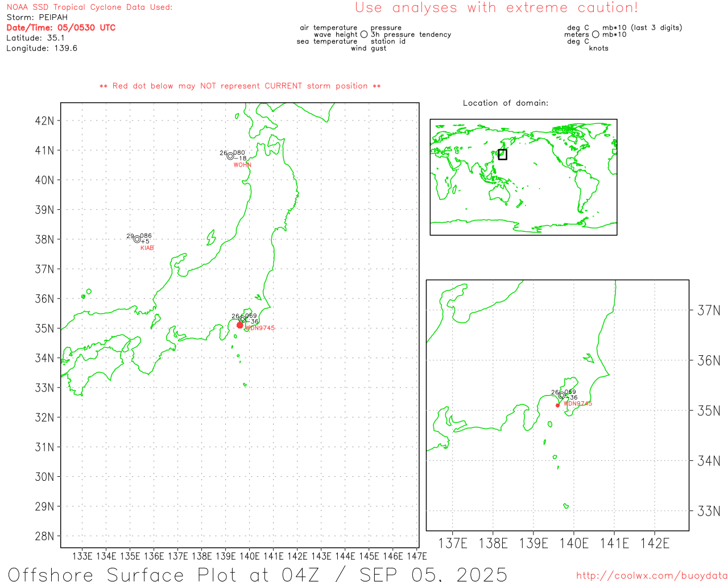
Task: Click 'WDN9745' label in the inset map
Action: click(578, 404)
